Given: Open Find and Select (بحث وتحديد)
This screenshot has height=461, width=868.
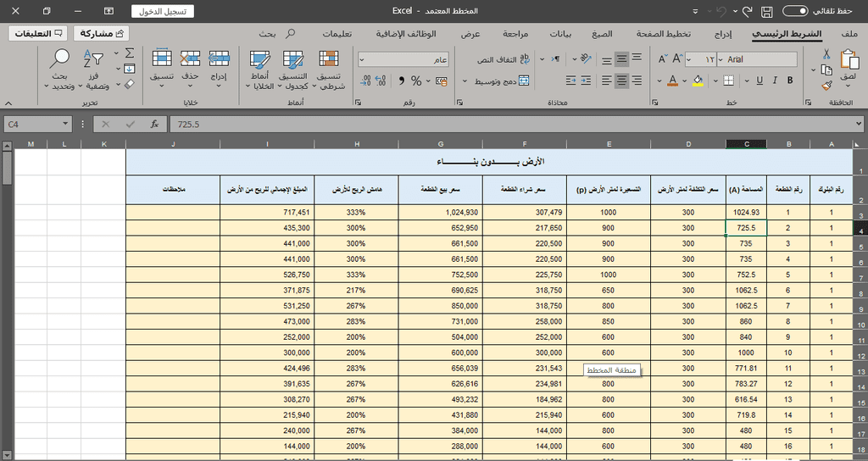Looking at the screenshot, I should click(60, 69).
